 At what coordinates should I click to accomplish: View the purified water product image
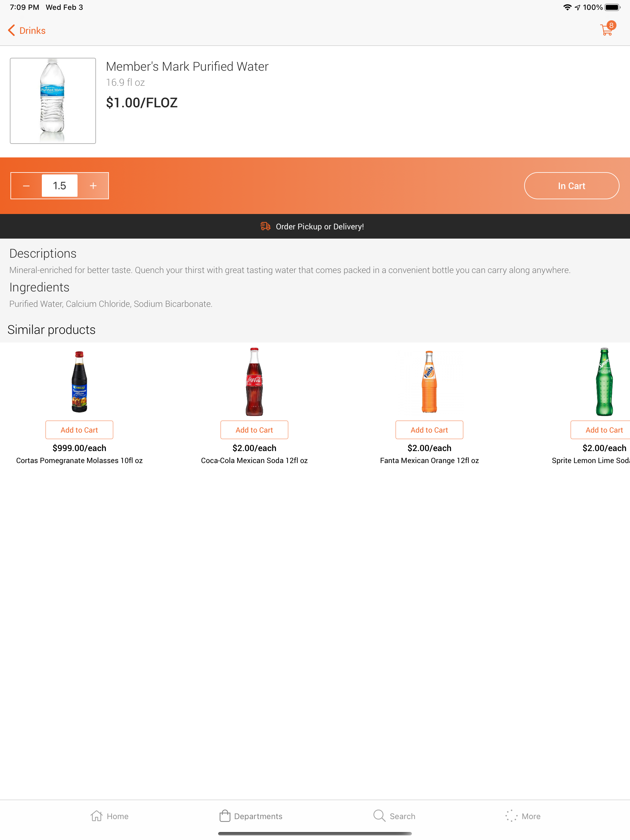pyautogui.click(x=53, y=101)
